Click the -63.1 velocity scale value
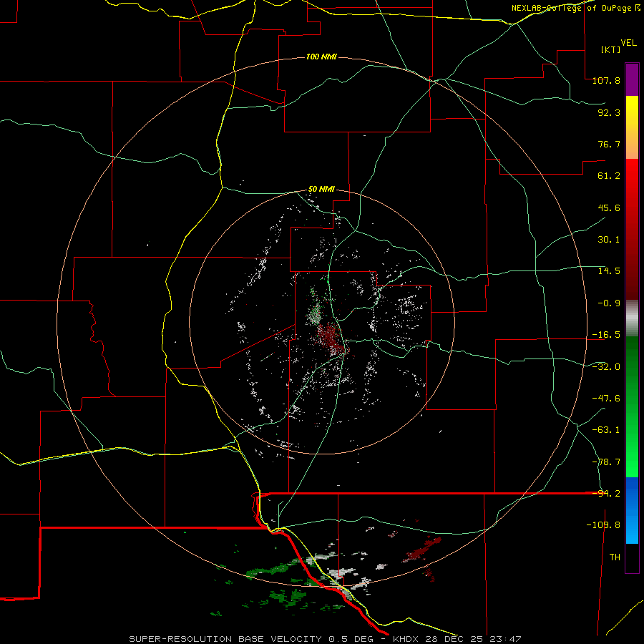Viewport: 644px width, 644px height. pos(606,430)
